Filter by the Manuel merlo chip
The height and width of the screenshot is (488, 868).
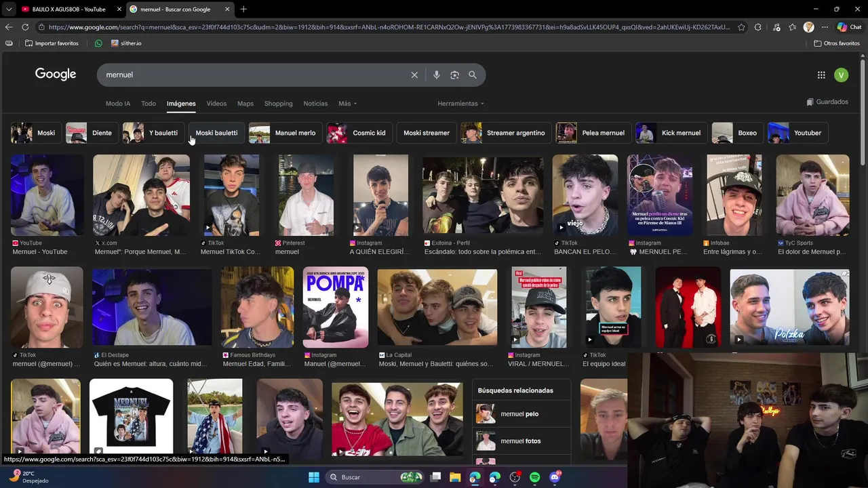click(285, 133)
